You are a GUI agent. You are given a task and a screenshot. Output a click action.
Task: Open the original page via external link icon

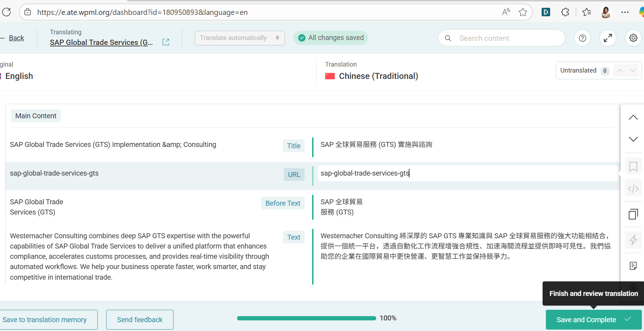pos(166,42)
